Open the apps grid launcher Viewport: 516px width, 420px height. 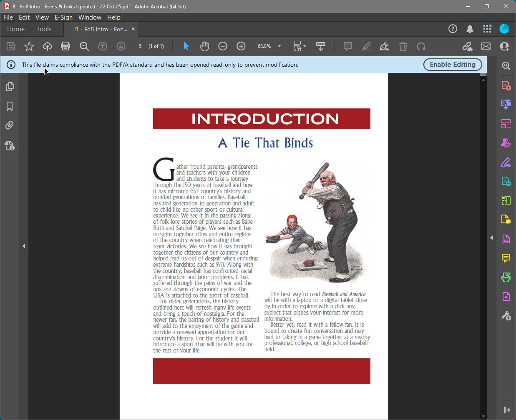tap(487, 29)
